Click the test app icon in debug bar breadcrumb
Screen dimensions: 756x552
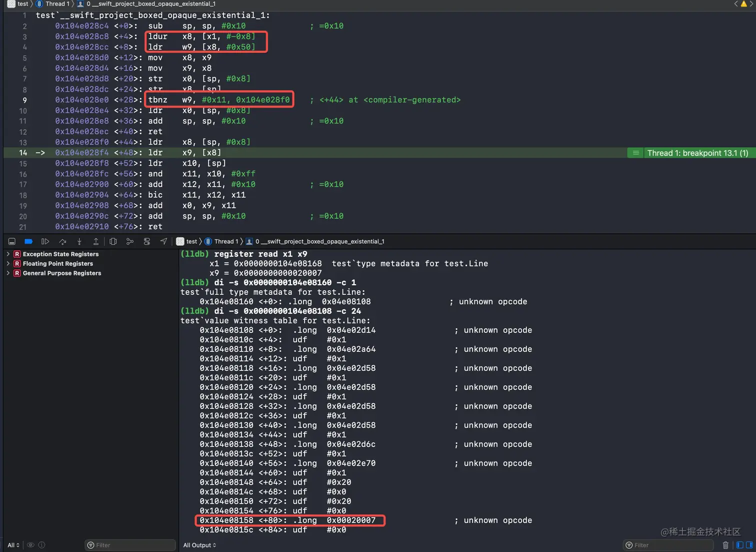[180, 242]
